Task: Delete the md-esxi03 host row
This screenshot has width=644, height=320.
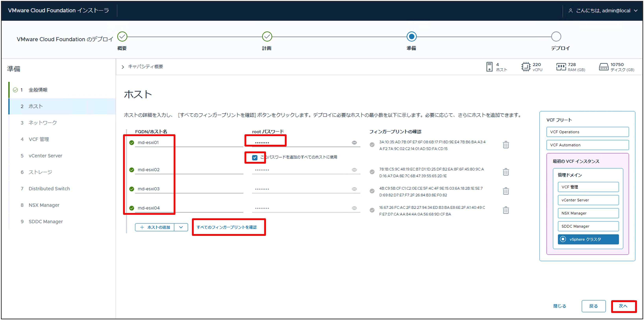Action: (x=505, y=191)
